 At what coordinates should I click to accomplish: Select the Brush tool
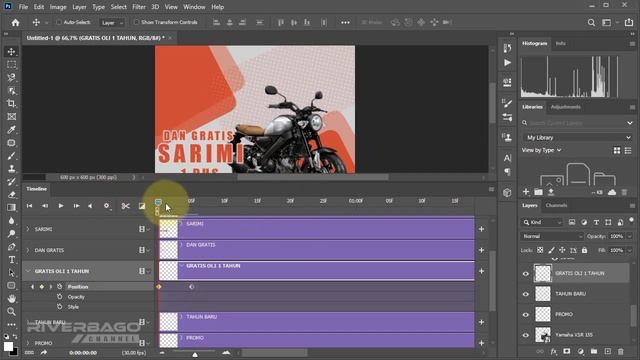(11, 156)
